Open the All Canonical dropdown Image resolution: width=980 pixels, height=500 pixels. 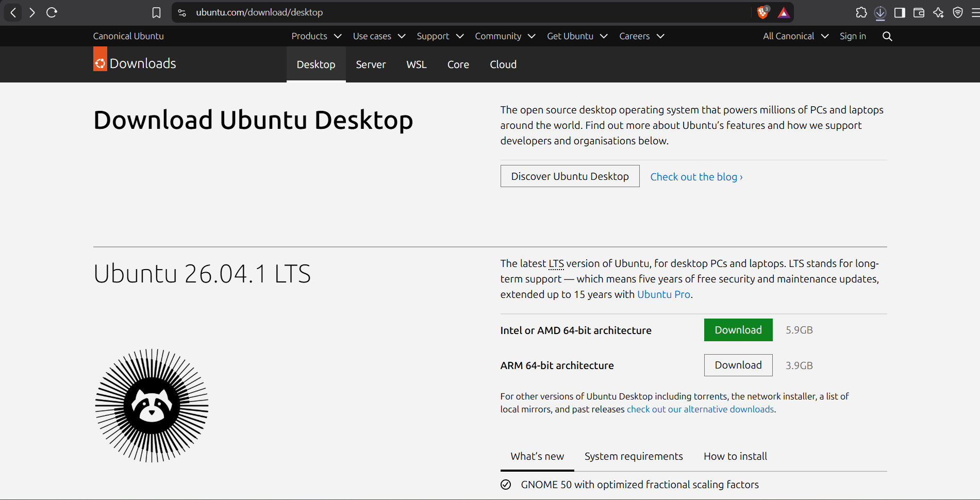click(796, 36)
